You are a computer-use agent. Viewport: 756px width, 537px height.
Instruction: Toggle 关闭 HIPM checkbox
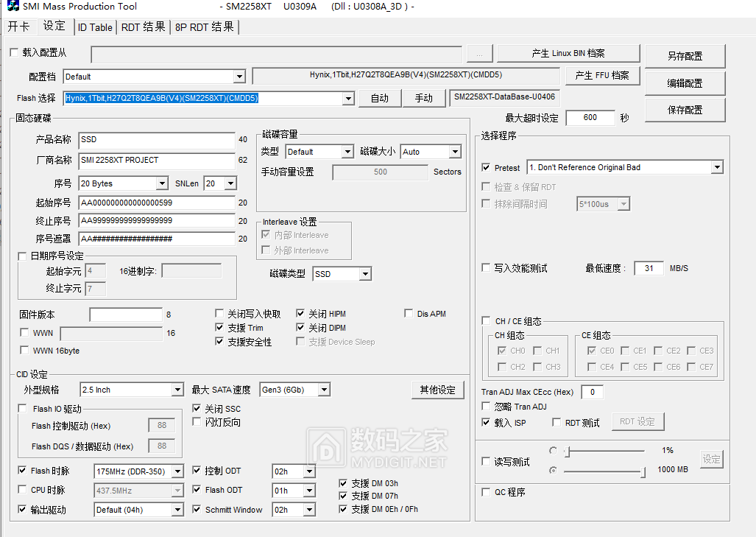300,314
